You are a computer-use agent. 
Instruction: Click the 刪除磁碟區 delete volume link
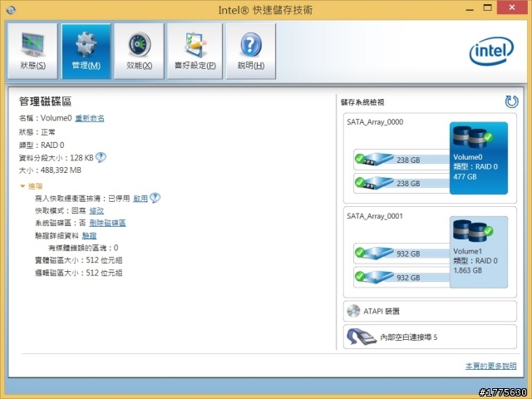[x=107, y=223]
